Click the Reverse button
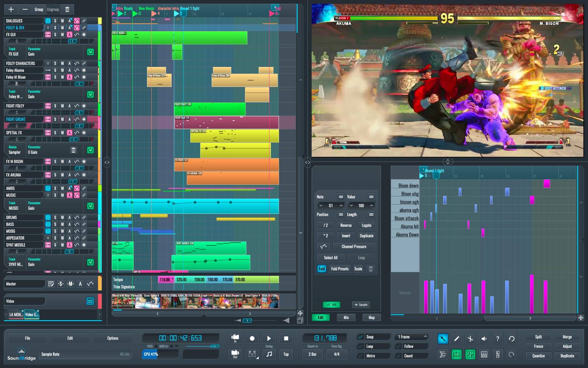Viewport: 588px width, 368px height. tap(346, 226)
